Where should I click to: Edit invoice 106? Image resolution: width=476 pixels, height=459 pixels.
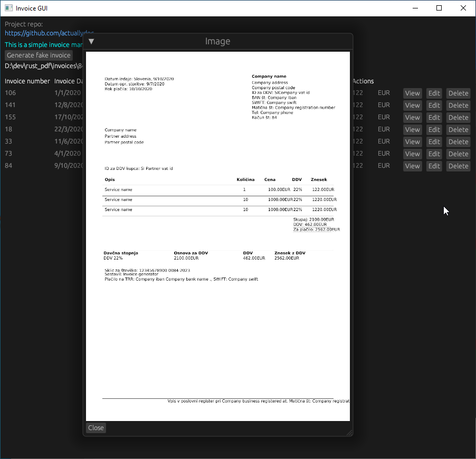[434, 93]
